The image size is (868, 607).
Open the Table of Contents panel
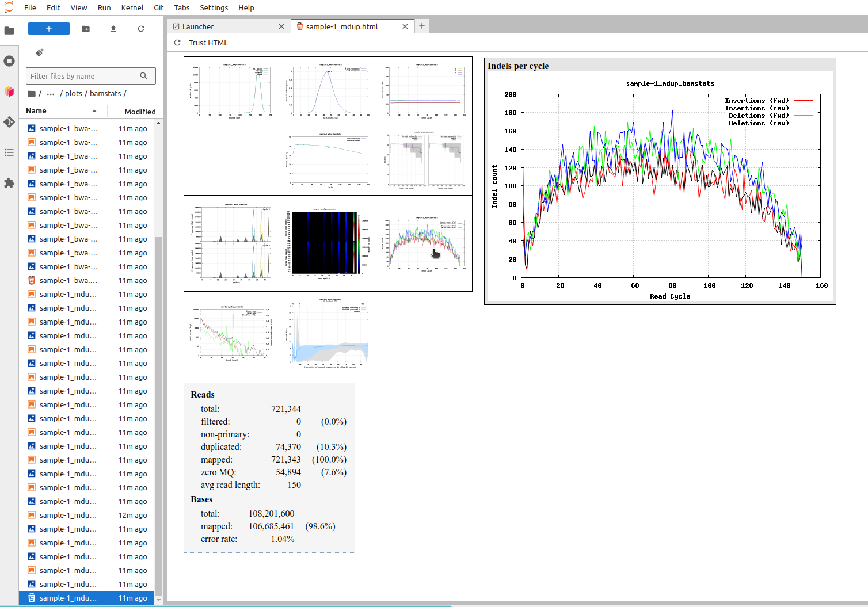tap(9, 152)
